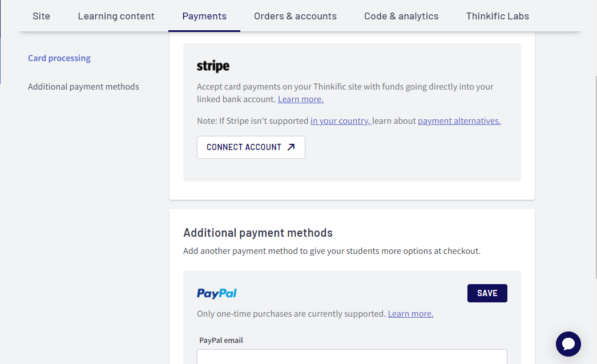Open the Code & analytics tab
This screenshot has height=364, width=597.
pyautogui.click(x=401, y=16)
